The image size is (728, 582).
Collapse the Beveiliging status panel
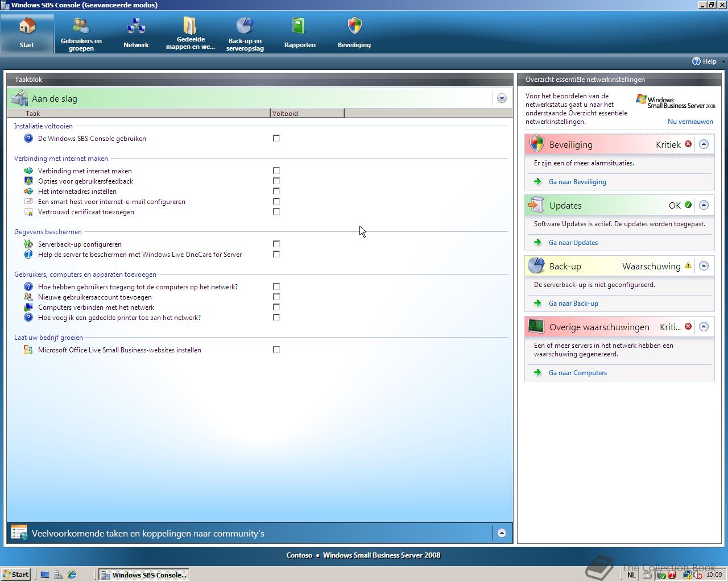coord(704,144)
